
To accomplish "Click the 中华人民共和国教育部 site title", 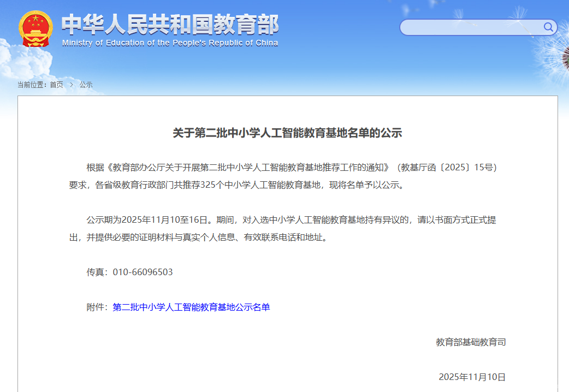I will point(170,24).
